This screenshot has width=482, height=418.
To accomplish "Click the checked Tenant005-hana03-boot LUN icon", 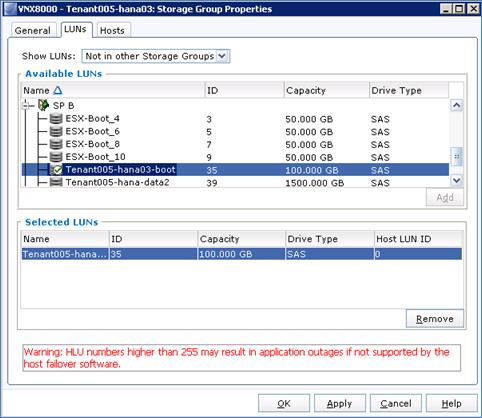I will tap(56, 170).
